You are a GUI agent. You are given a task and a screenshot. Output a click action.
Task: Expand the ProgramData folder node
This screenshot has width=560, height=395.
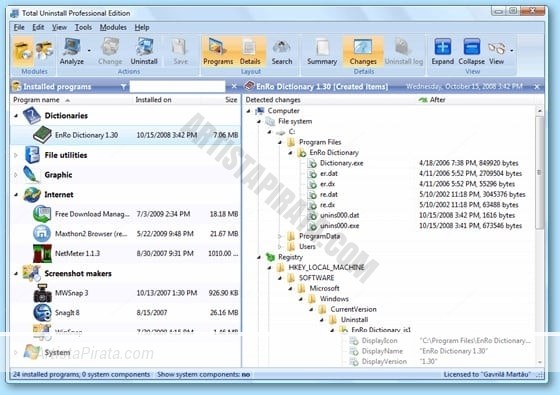click(x=280, y=236)
